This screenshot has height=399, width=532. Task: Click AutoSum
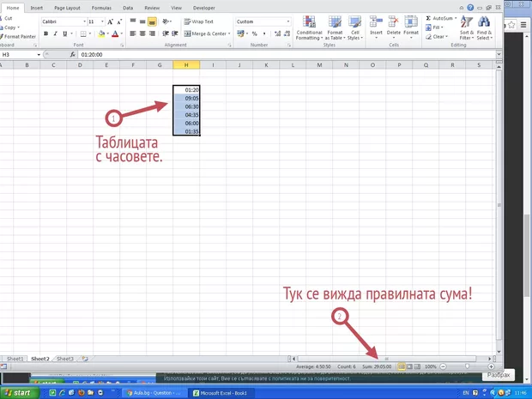[x=440, y=18]
